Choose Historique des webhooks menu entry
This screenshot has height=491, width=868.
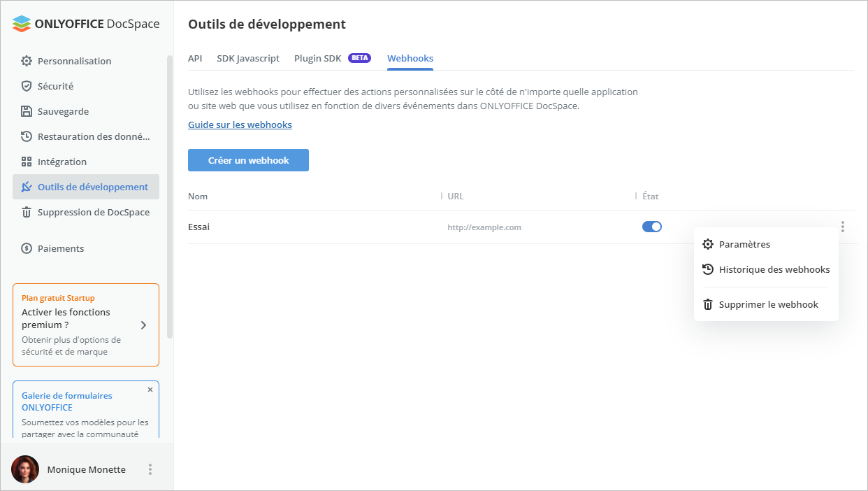click(766, 269)
